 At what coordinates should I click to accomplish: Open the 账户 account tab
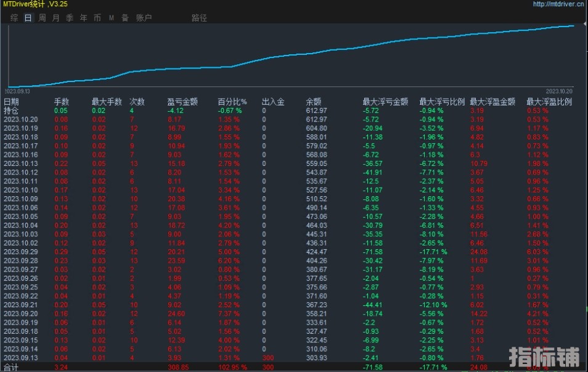(x=144, y=18)
